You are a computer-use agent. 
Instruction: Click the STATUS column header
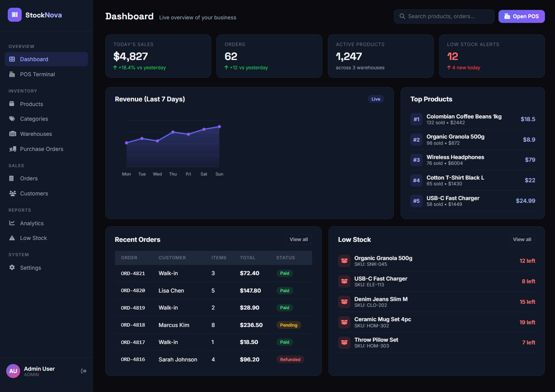tap(286, 258)
